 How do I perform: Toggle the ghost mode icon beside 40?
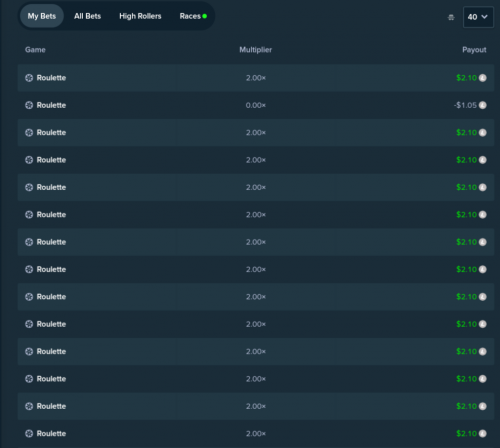click(451, 17)
